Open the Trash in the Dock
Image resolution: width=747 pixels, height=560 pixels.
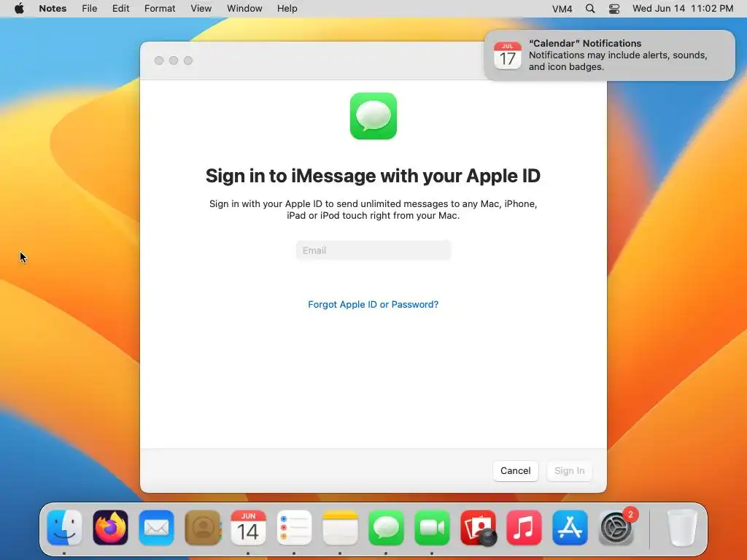pyautogui.click(x=682, y=528)
